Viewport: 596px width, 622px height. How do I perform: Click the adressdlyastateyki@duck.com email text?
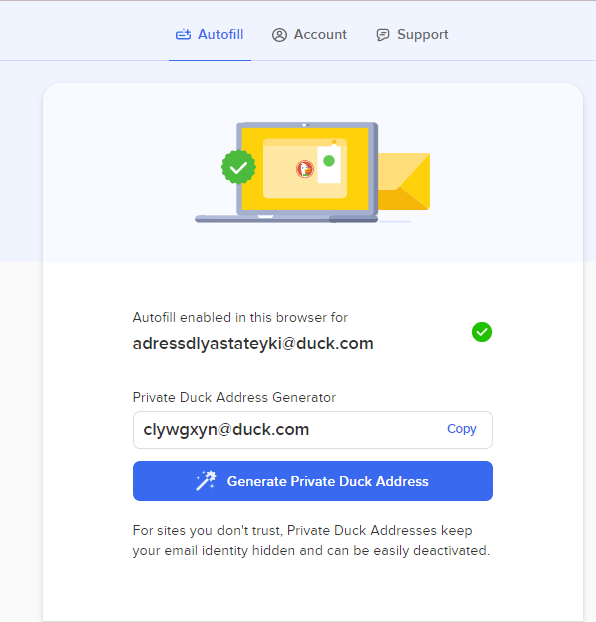coord(253,344)
